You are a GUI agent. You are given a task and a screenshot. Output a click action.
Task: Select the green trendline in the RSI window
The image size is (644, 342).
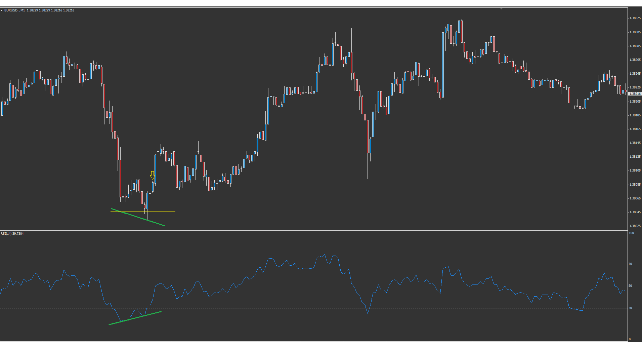pyautogui.click(x=135, y=318)
